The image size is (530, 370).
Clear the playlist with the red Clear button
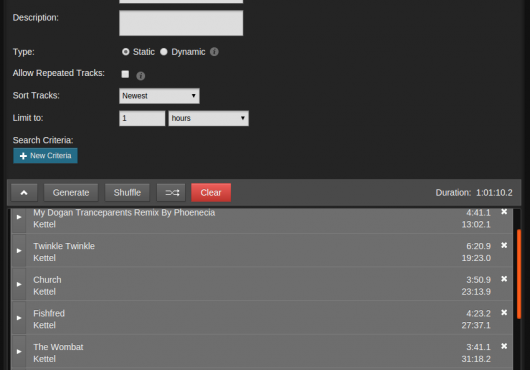coord(211,193)
